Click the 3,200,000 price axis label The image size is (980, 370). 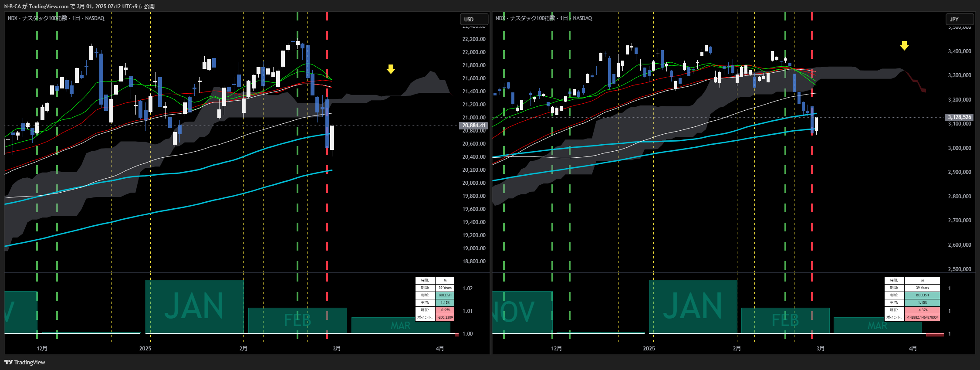pyautogui.click(x=960, y=100)
